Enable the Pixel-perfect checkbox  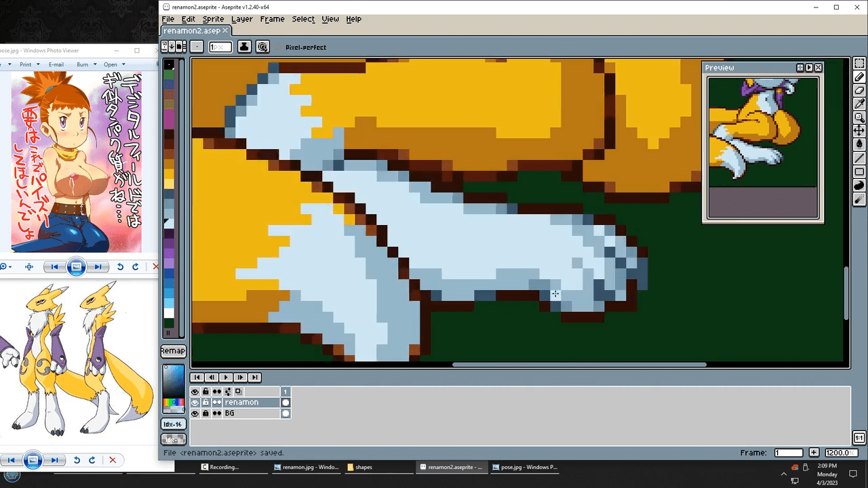click(x=279, y=47)
